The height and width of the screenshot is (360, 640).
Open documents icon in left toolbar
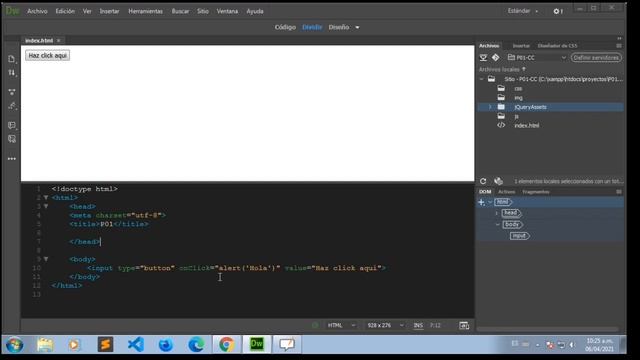click(x=12, y=59)
